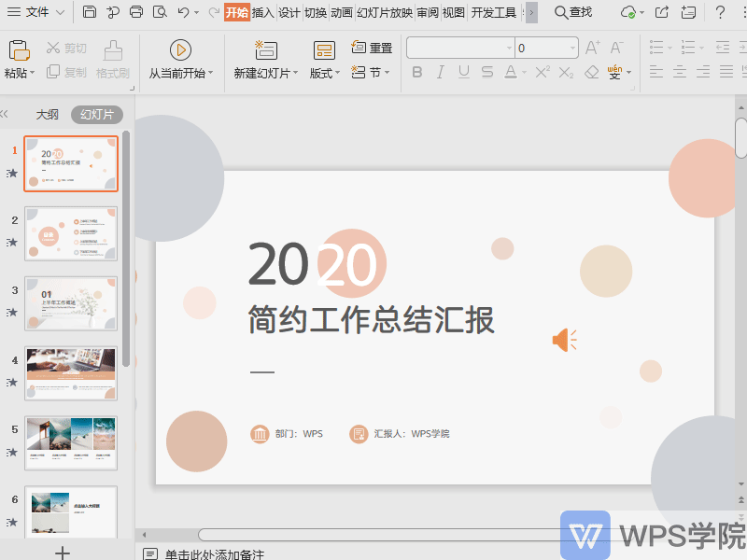Click the pinyin guide icon

tap(614, 72)
